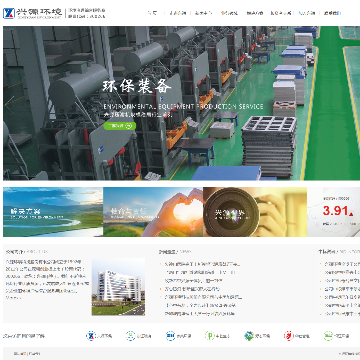Click the white office building photo

(x=118, y=287)
